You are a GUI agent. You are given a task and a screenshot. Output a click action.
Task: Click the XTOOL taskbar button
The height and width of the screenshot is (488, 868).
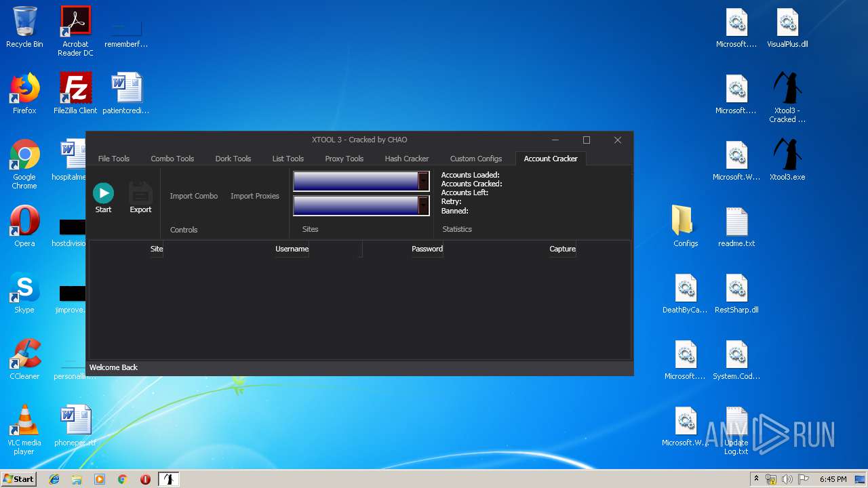[168, 479]
